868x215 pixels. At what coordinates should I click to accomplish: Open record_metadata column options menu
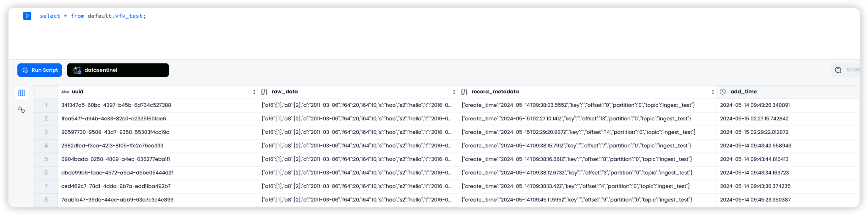click(x=713, y=92)
